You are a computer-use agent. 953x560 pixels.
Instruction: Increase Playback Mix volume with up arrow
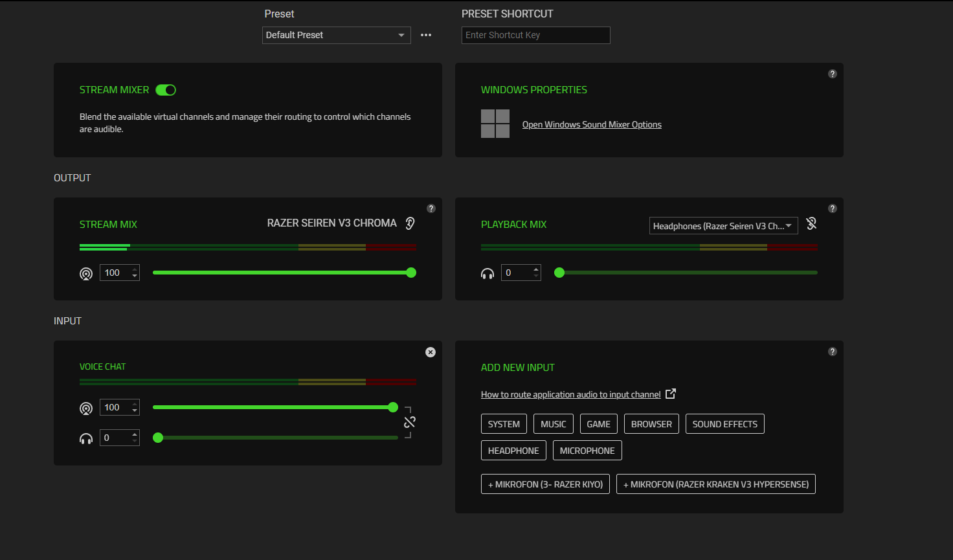click(536, 269)
